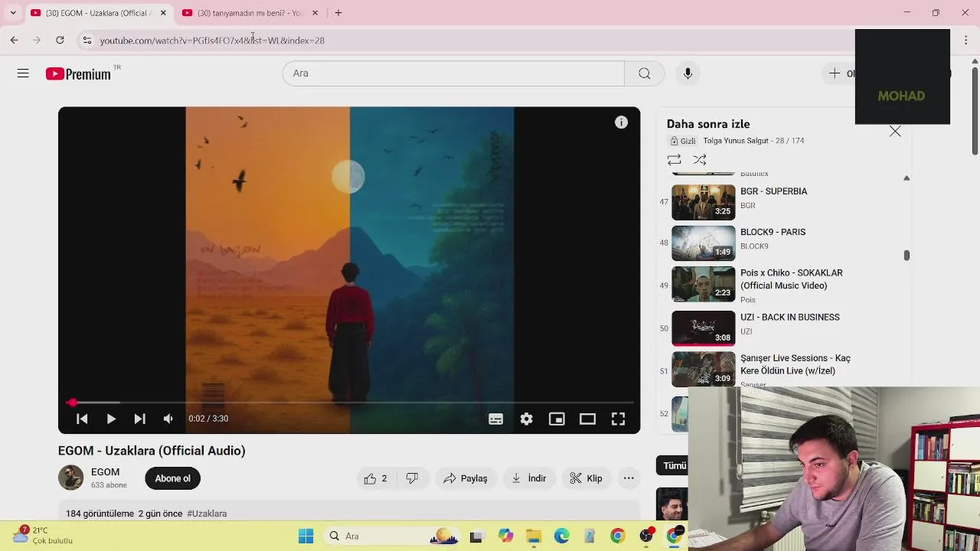Switch to EGOM - Uzaklara browser tab
The height and width of the screenshot is (551, 980).
click(x=97, y=13)
